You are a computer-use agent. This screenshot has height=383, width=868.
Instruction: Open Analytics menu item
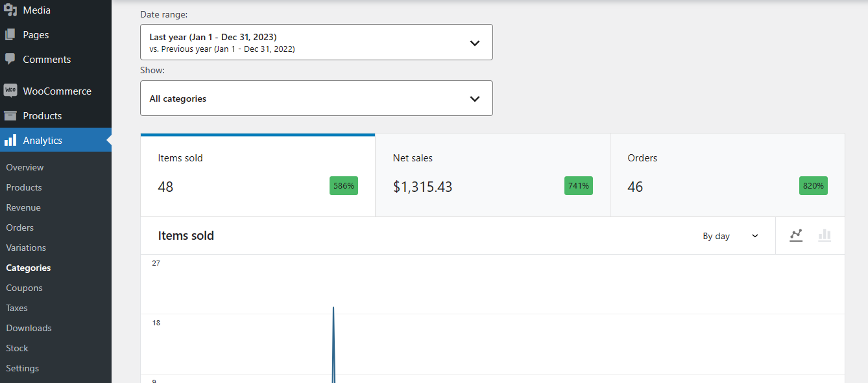pyautogui.click(x=56, y=141)
